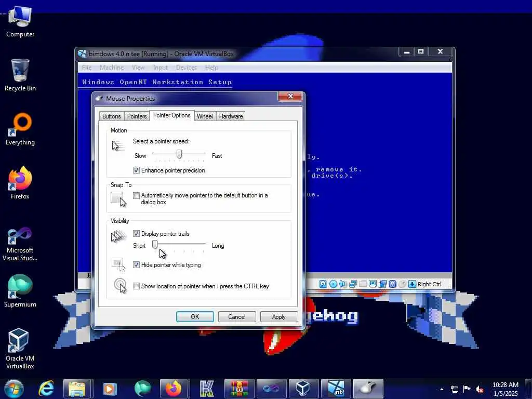Screen dimensions: 532x399
Task: Click the Slow label by speed slider
Action: click(140, 156)
